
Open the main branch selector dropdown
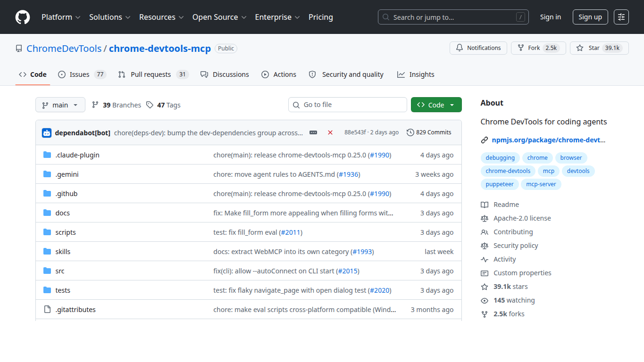pyautogui.click(x=60, y=105)
